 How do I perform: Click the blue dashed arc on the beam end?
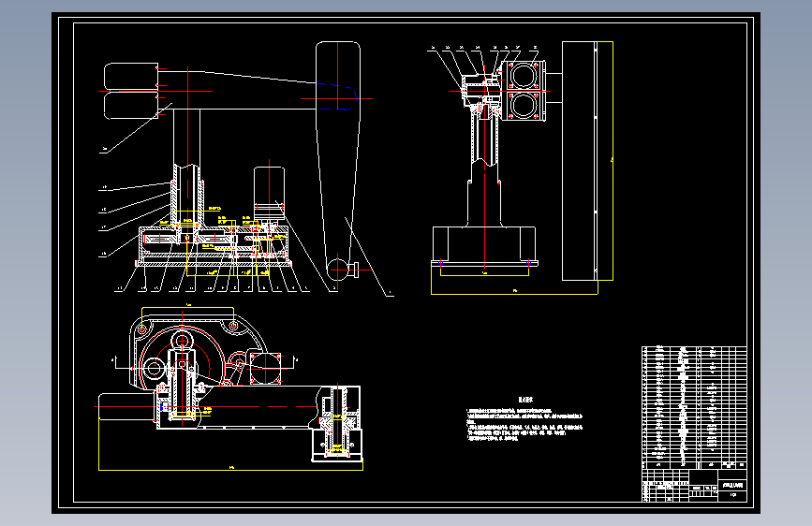[x=338, y=96]
